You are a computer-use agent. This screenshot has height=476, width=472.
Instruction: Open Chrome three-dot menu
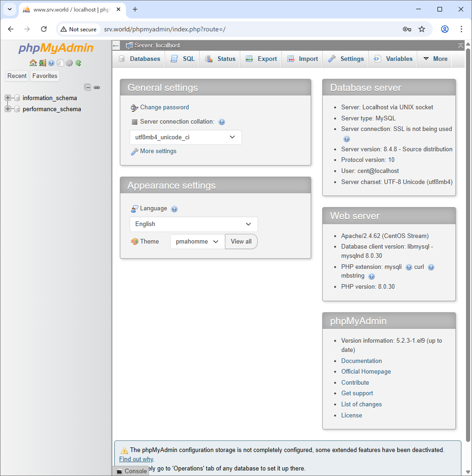click(x=461, y=29)
